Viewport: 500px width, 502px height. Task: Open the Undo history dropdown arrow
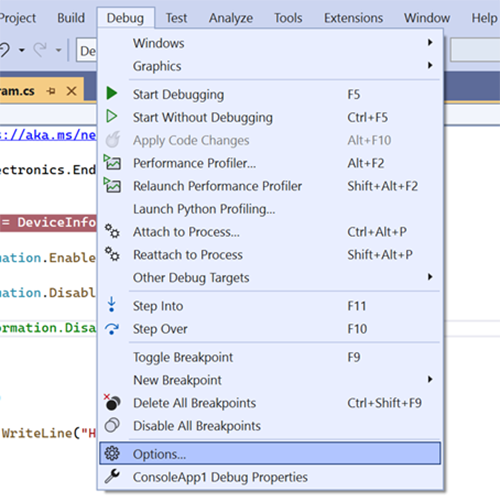point(22,50)
